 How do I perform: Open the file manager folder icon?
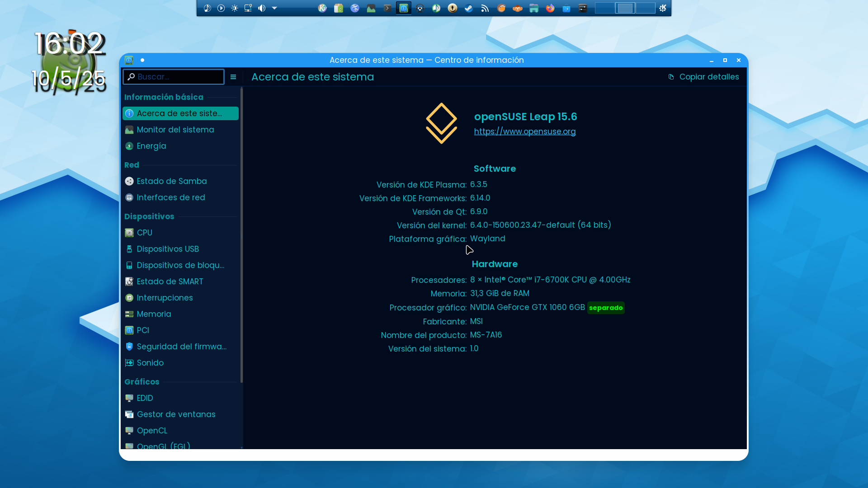pos(534,8)
